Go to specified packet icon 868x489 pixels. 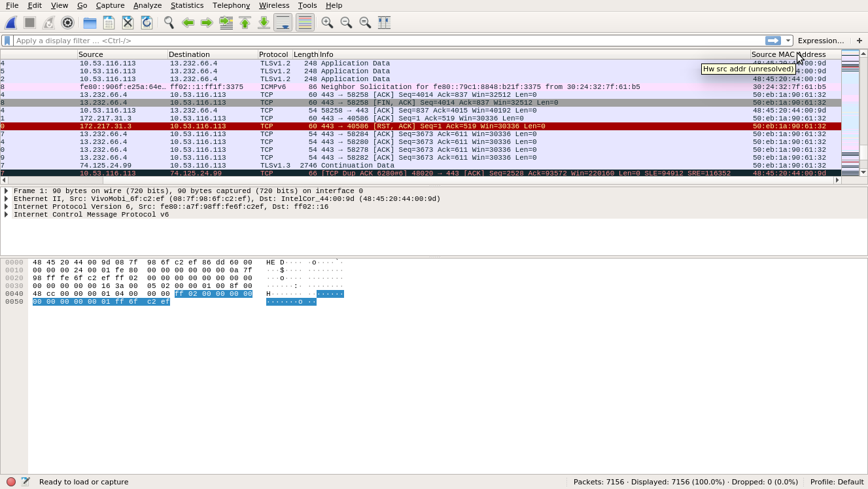226,22
